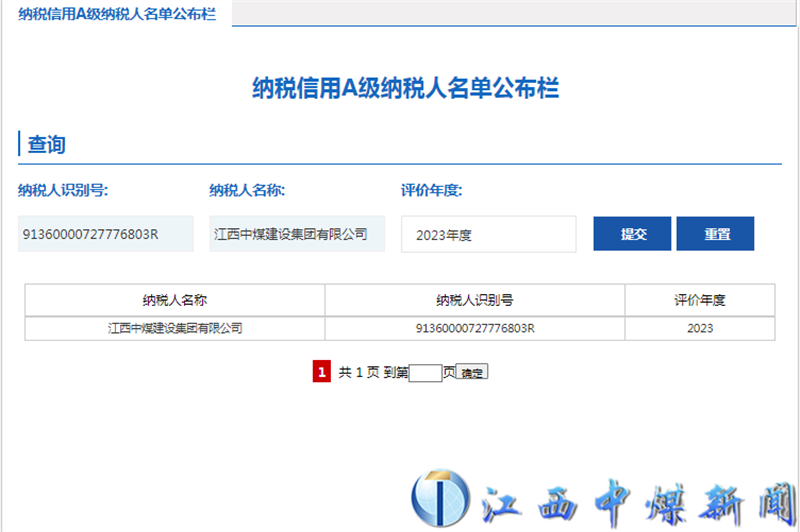Click the main page title 纳税信用A级纳税人名单公布栏
800x532 pixels.
[406, 88]
